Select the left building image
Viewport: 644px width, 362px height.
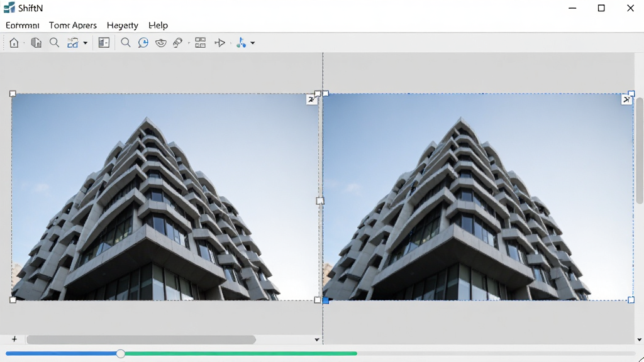165,197
